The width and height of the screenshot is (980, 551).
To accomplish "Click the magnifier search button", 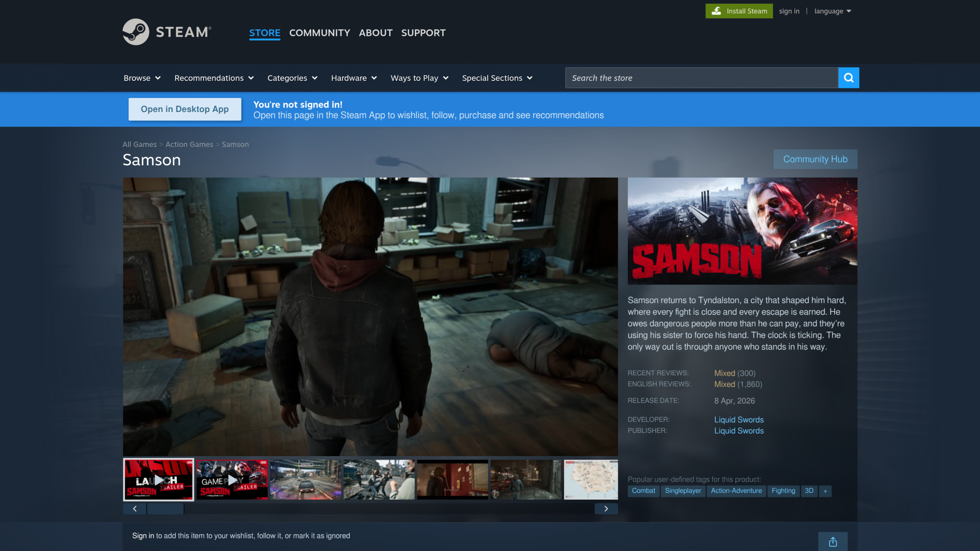I will pos(849,78).
